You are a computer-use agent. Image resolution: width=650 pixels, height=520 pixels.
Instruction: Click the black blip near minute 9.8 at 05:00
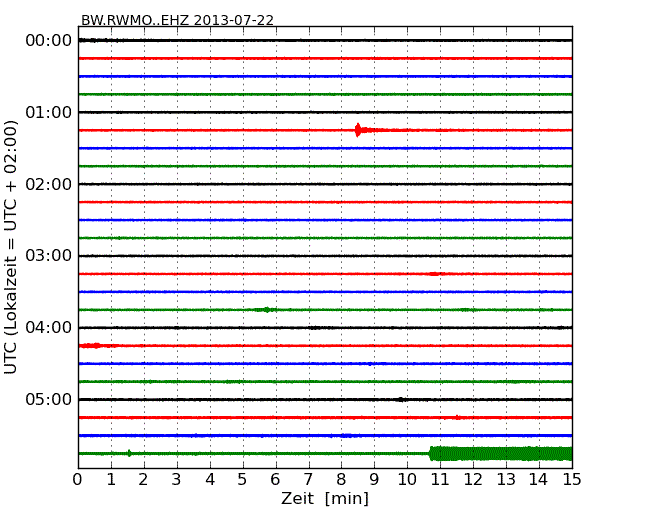pos(401,399)
